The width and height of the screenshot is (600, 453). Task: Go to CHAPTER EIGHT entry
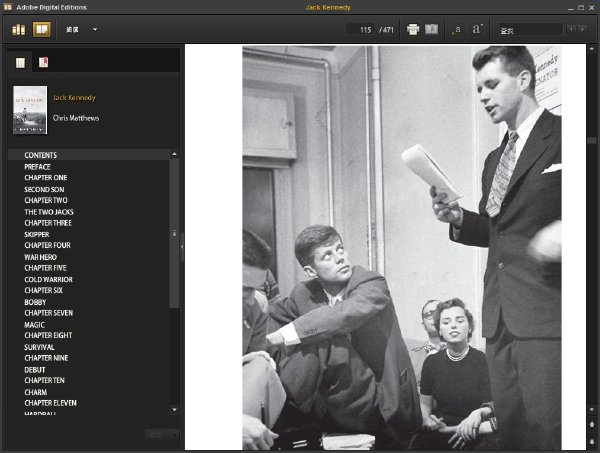pos(48,336)
